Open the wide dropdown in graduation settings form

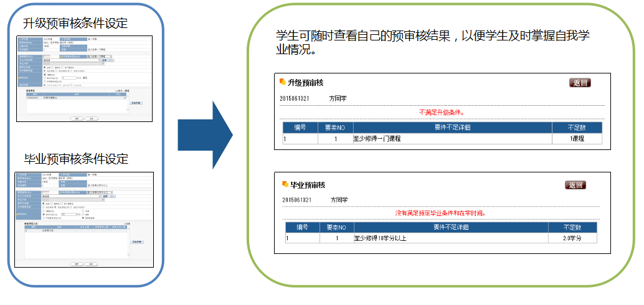(70, 196)
